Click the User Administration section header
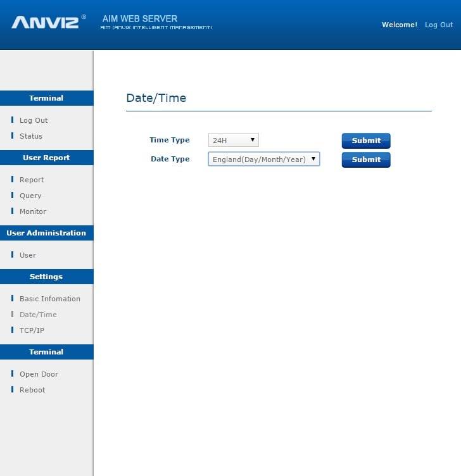461x476 pixels. click(x=46, y=233)
